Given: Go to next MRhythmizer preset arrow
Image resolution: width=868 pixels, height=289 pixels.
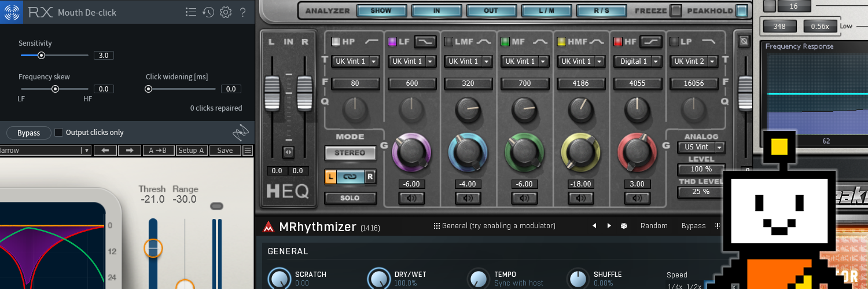Looking at the screenshot, I should (609, 226).
